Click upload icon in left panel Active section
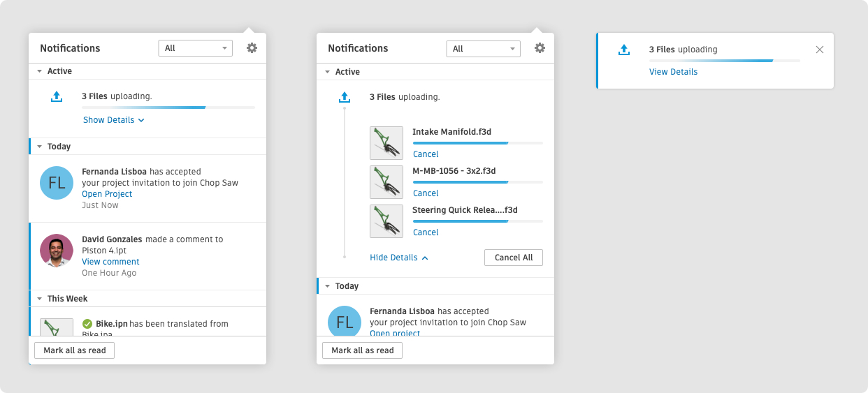868x393 pixels. pyautogui.click(x=57, y=96)
